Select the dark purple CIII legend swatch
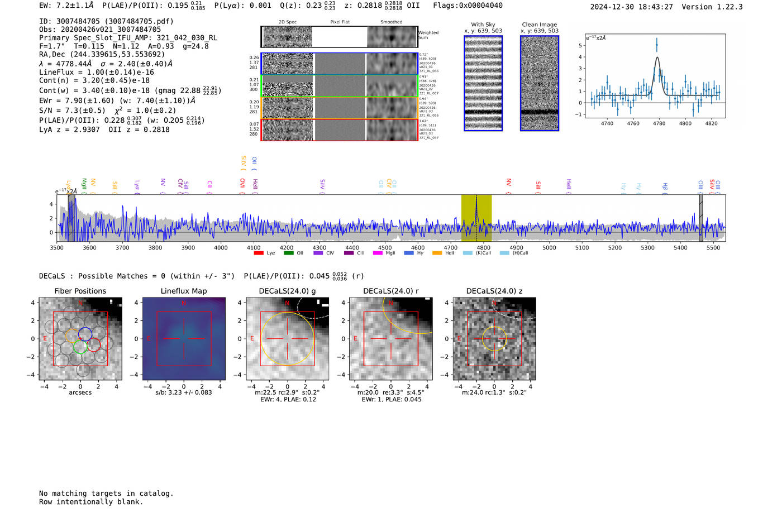This screenshot has width=782, height=532. click(x=349, y=253)
